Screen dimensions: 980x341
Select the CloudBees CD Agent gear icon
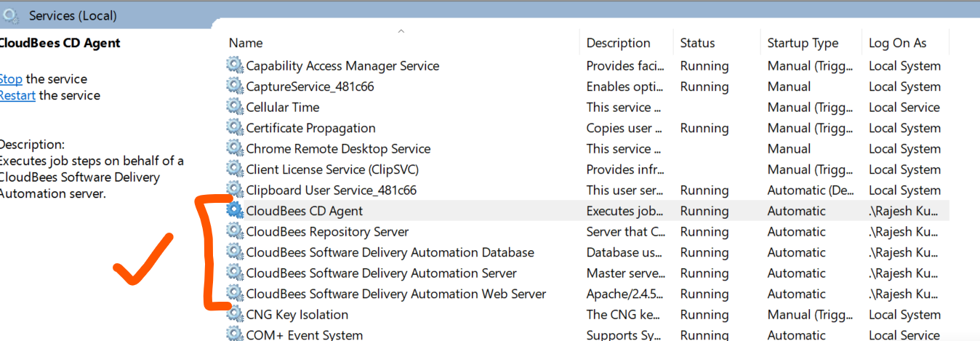pyautogui.click(x=235, y=211)
